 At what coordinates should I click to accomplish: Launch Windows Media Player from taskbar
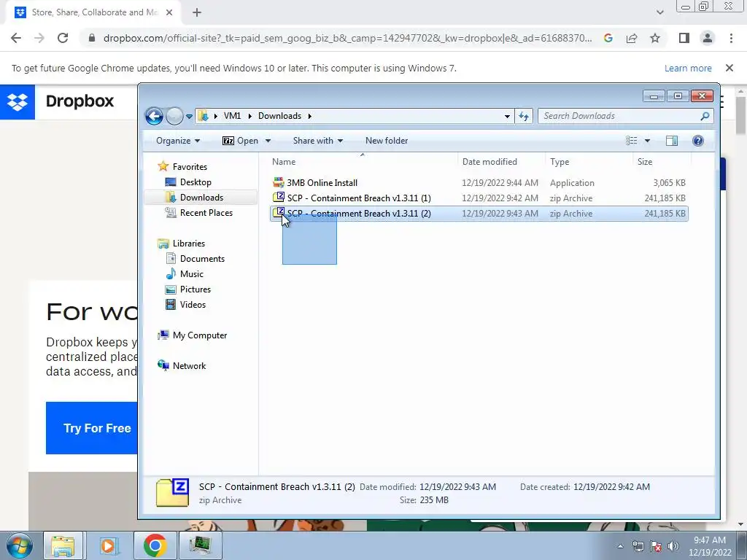[109, 545]
